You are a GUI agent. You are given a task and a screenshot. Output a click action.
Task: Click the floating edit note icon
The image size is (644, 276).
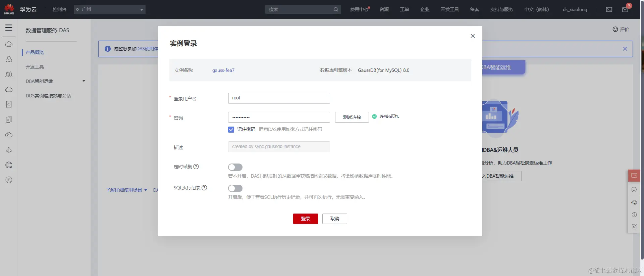point(634,227)
